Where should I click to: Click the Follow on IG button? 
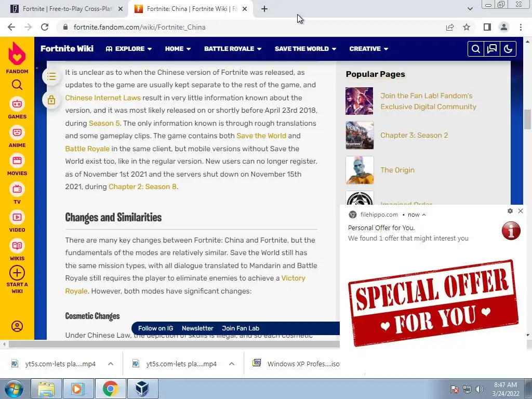coord(155,328)
